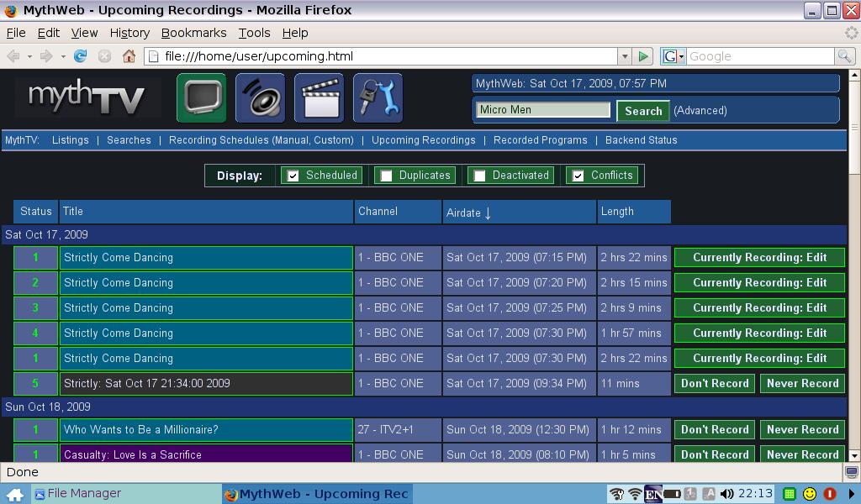Expand the address bar history dropdown
Viewport: 861px width, 504px height.
(x=624, y=56)
